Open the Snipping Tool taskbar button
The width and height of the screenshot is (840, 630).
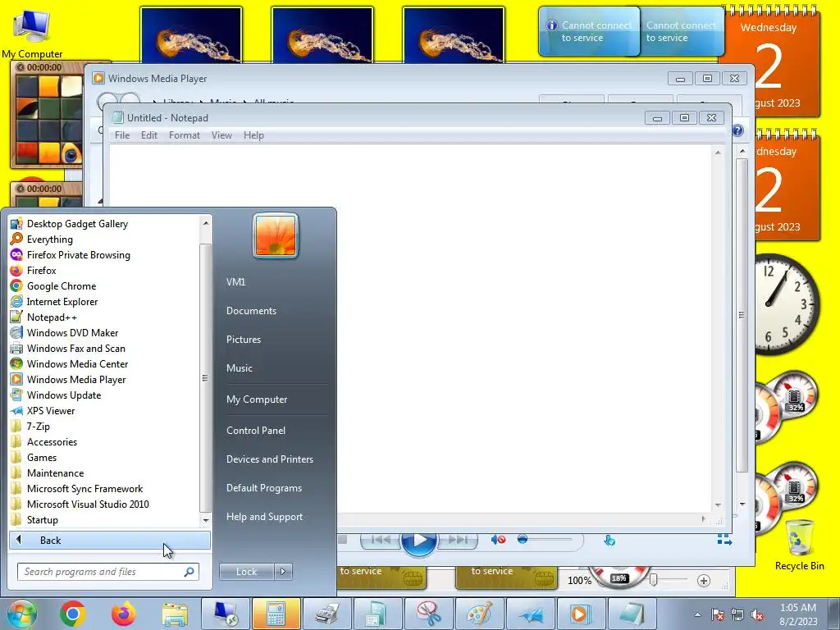pyautogui.click(x=428, y=614)
